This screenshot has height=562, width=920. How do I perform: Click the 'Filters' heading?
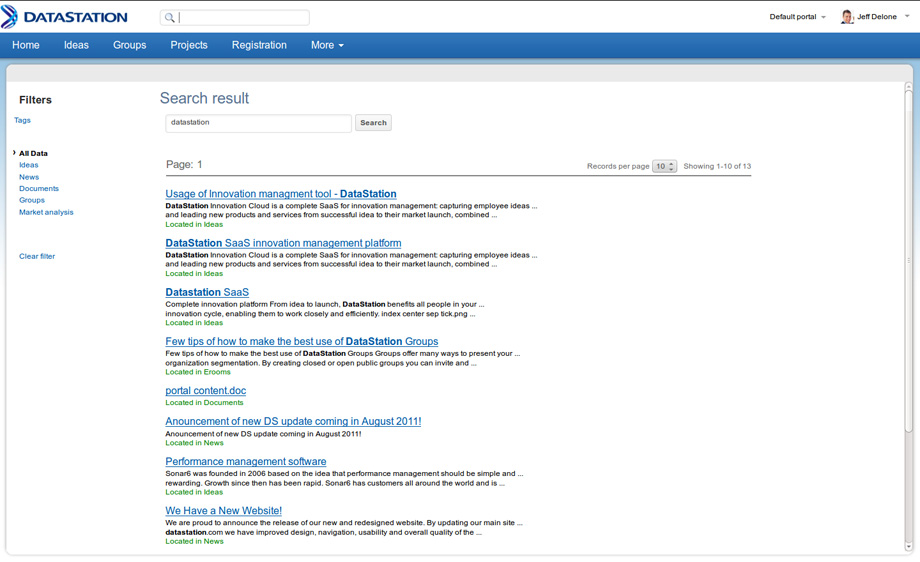pyautogui.click(x=35, y=100)
